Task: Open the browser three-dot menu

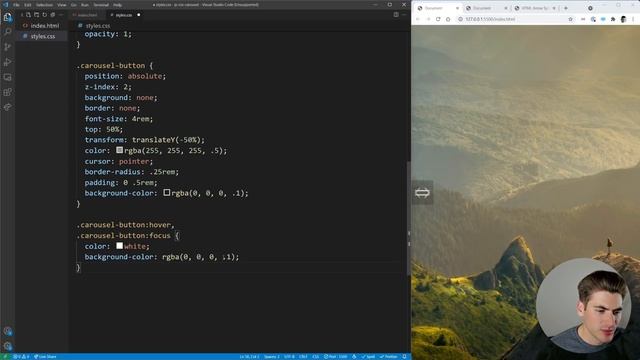Action: point(633,19)
